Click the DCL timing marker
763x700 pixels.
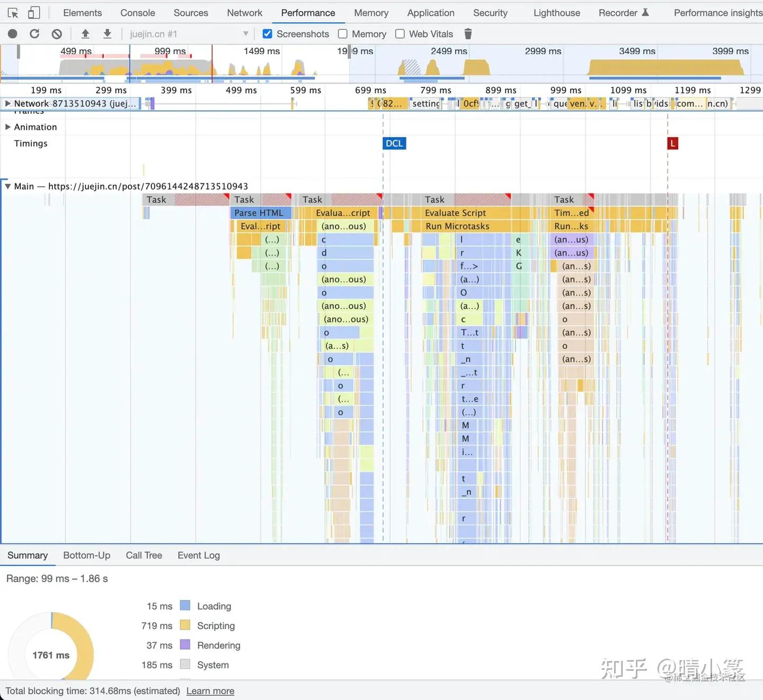pos(394,143)
